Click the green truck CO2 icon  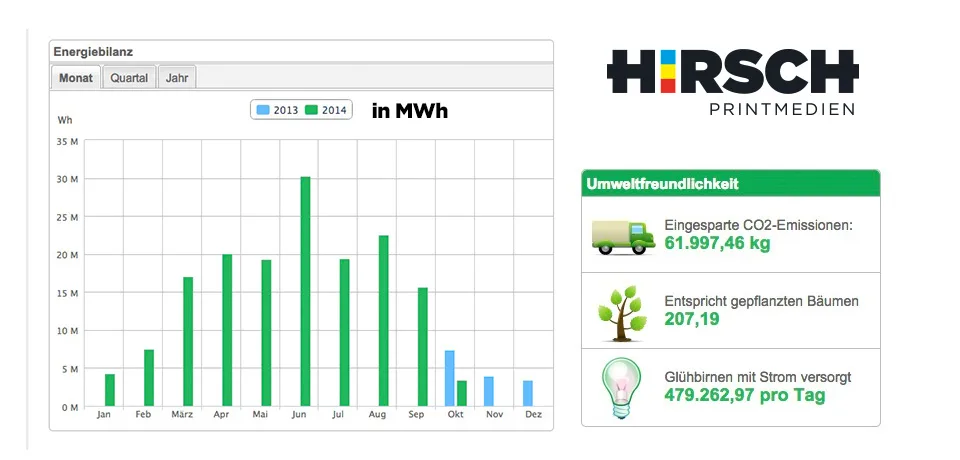(623, 236)
